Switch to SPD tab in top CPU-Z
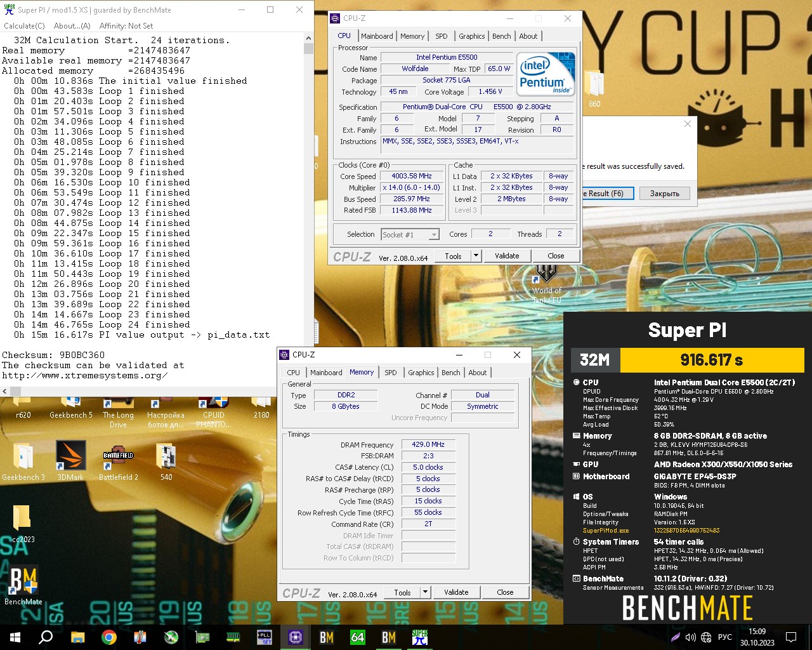 442,36
